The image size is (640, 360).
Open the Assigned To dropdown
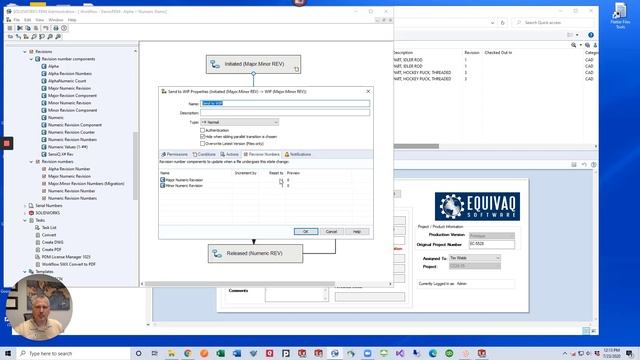click(475, 258)
